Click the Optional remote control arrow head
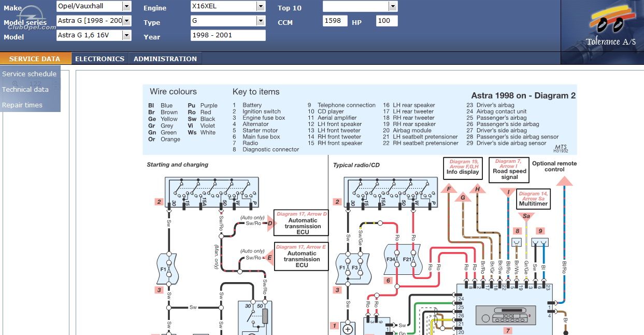The height and width of the screenshot is (335, 644). (x=564, y=181)
